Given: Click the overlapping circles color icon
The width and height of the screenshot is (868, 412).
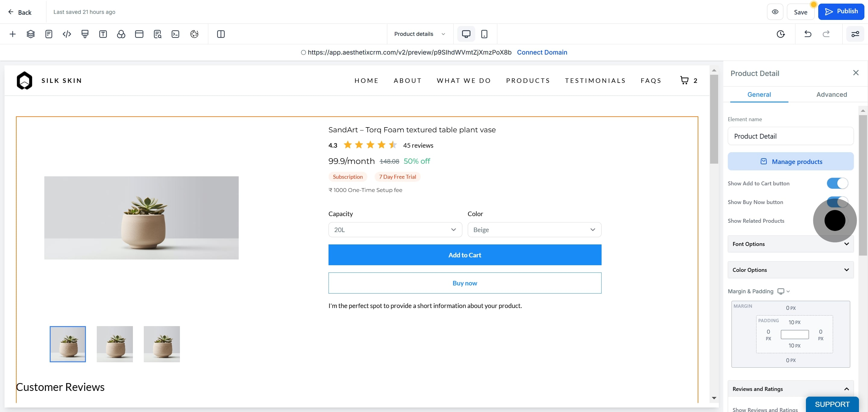Looking at the screenshot, I should click(121, 34).
